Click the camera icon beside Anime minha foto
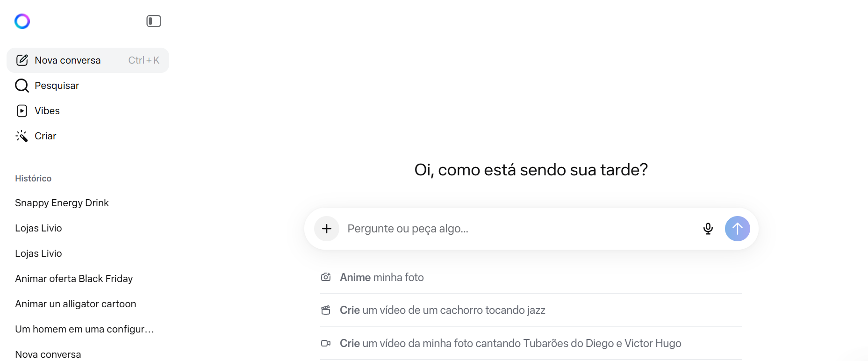The width and height of the screenshot is (868, 361). pos(326,277)
